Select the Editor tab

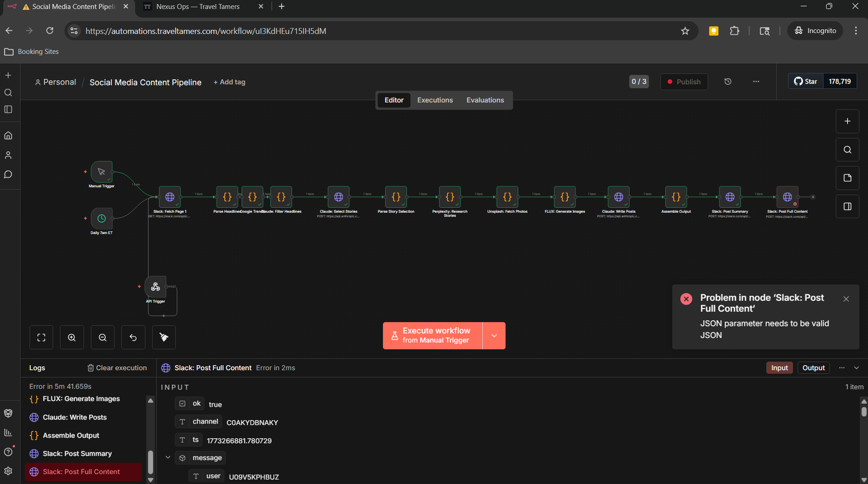394,100
